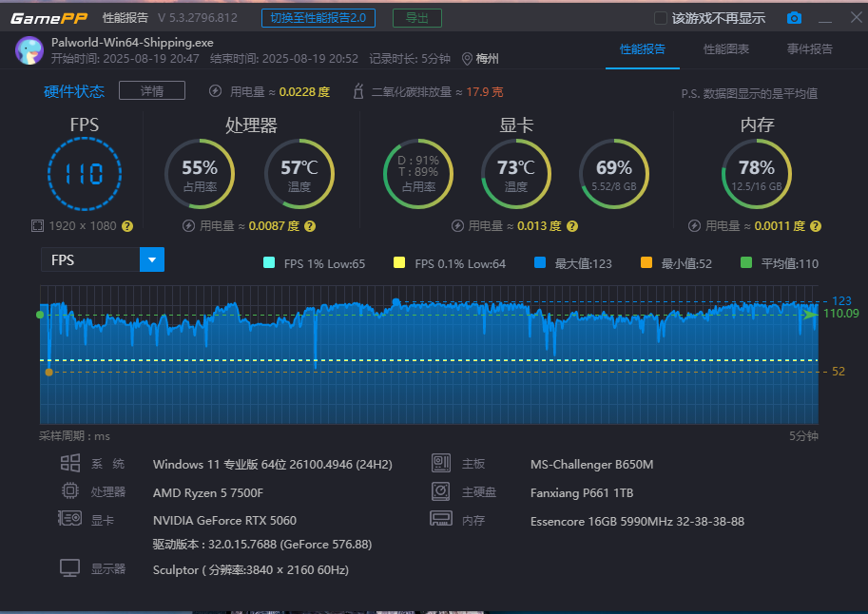Open the FPS chart metric dropdown arrow

tap(152, 259)
